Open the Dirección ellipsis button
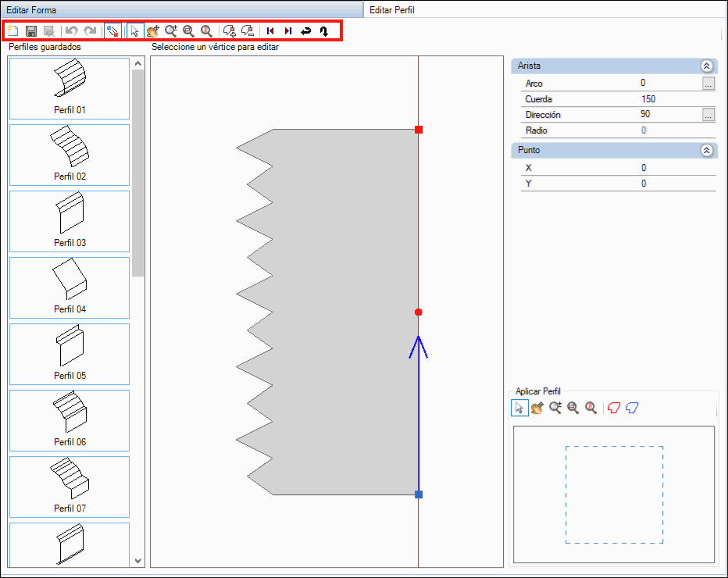 [x=708, y=115]
